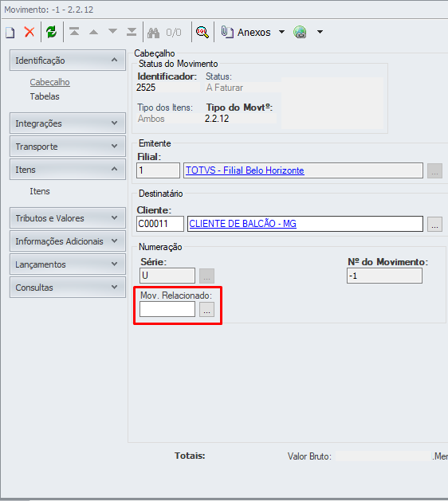Viewport: 448px width, 501px height.
Task: Go to last record arrow icon
Action: (132, 32)
